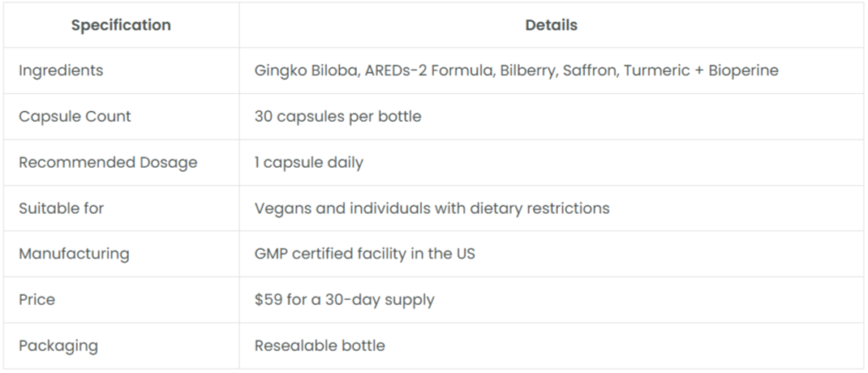Click the word Bioperine in ingredients
This screenshot has width=868, height=373.
(x=743, y=71)
